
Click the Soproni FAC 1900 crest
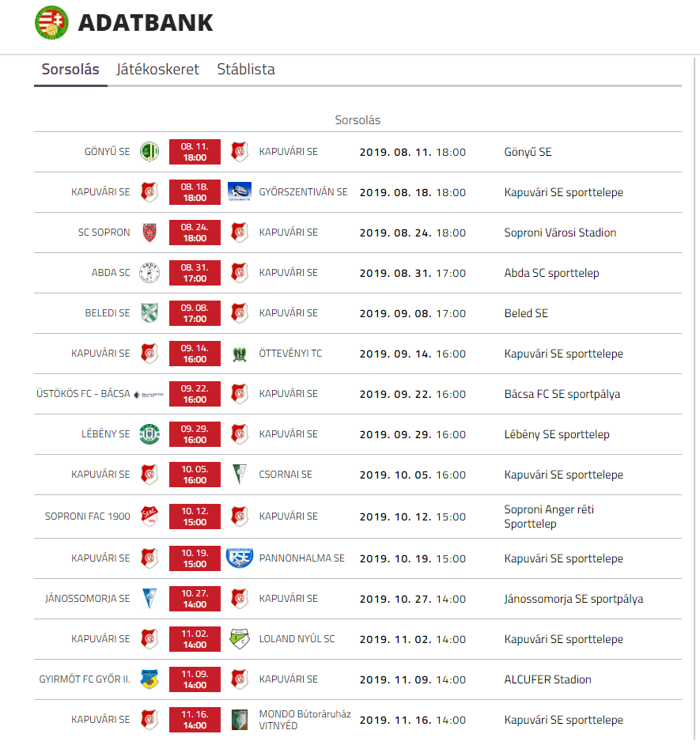coord(149,517)
